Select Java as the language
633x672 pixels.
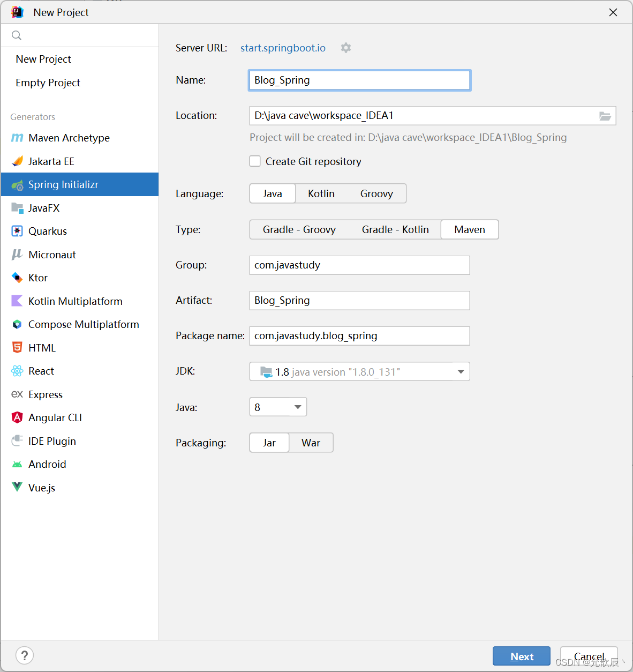point(273,193)
